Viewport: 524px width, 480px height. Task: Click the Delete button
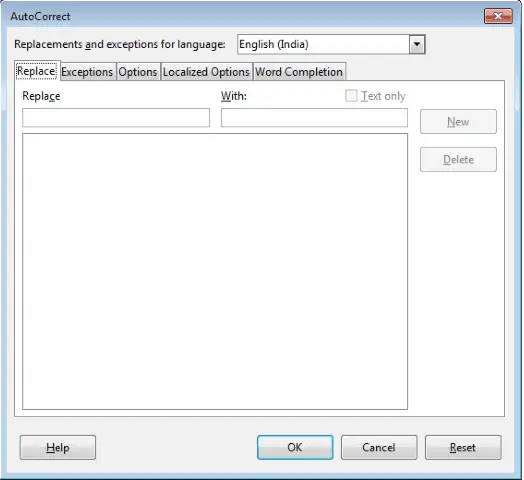(458, 159)
